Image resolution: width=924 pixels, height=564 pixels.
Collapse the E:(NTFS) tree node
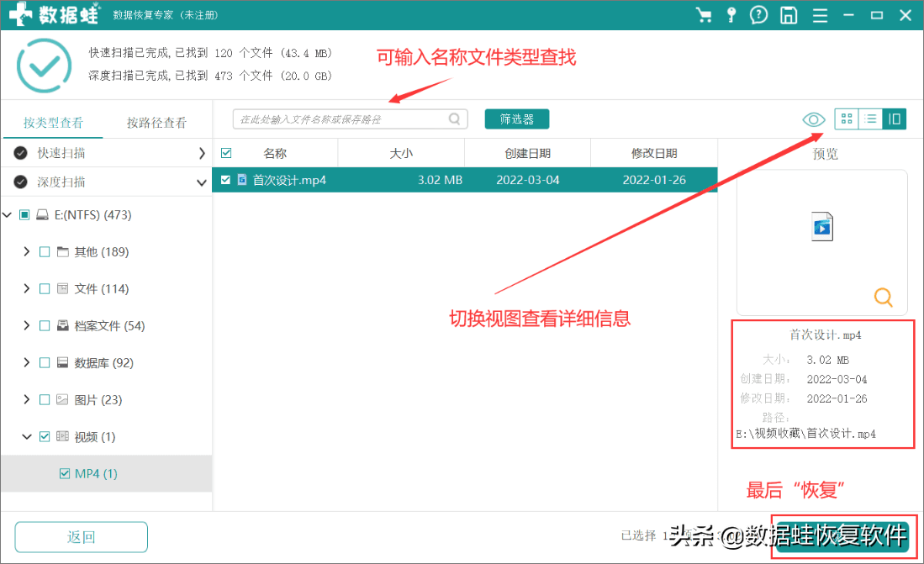coord(7,214)
